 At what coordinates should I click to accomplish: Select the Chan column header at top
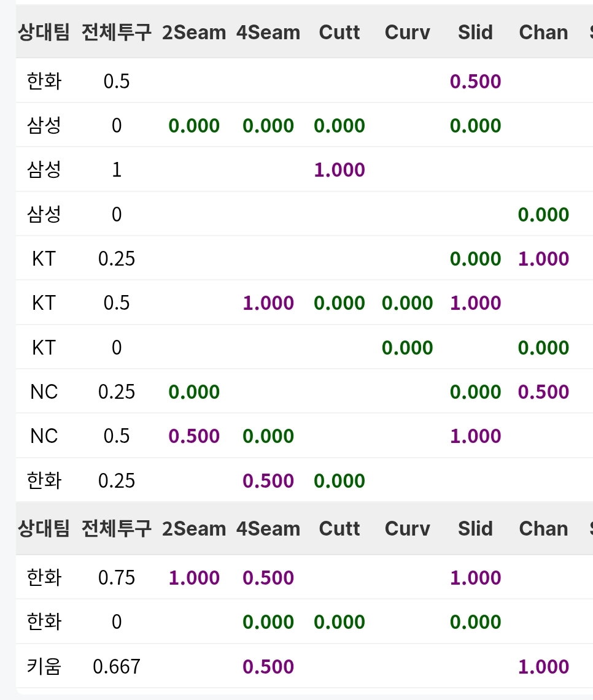point(543,32)
